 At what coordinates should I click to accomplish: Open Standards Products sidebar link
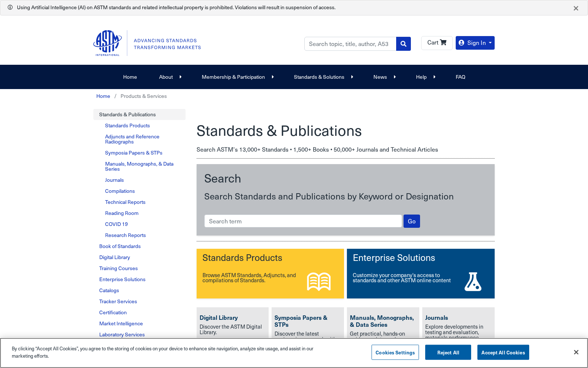[128, 125]
